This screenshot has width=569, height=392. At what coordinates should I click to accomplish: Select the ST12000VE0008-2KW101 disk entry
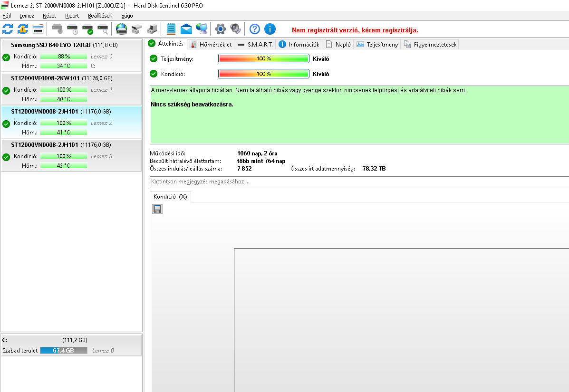pyautogui.click(x=71, y=89)
